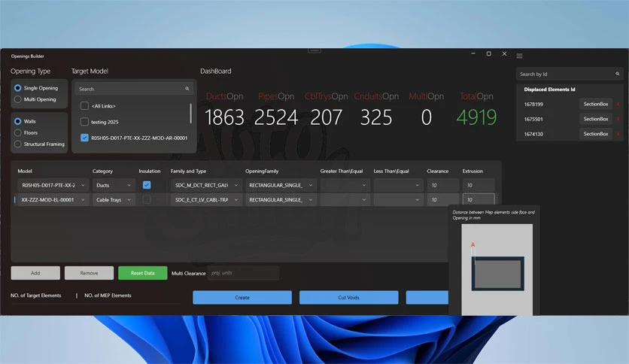The height and width of the screenshot is (364, 629).
Task: Open Less Than\Equal dropdown in Ducts row
Action: coord(399,185)
